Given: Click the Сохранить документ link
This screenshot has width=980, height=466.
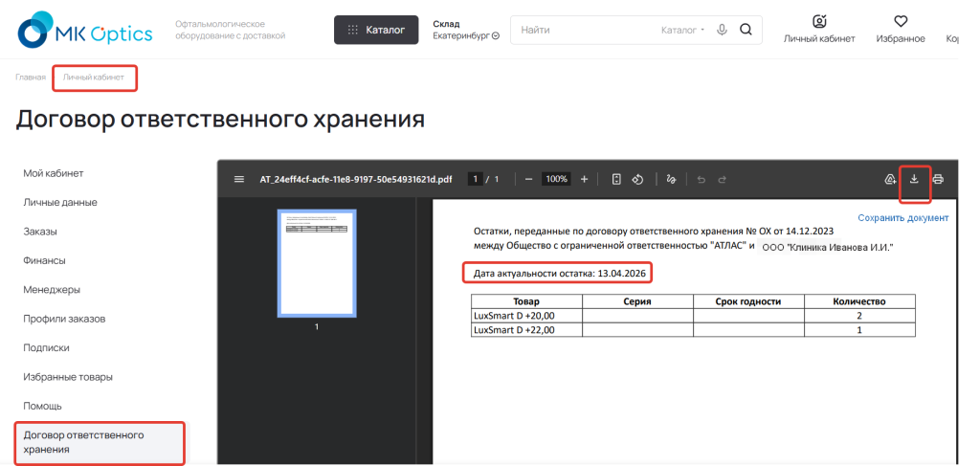Looking at the screenshot, I should pyautogui.click(x=902, y=218).
